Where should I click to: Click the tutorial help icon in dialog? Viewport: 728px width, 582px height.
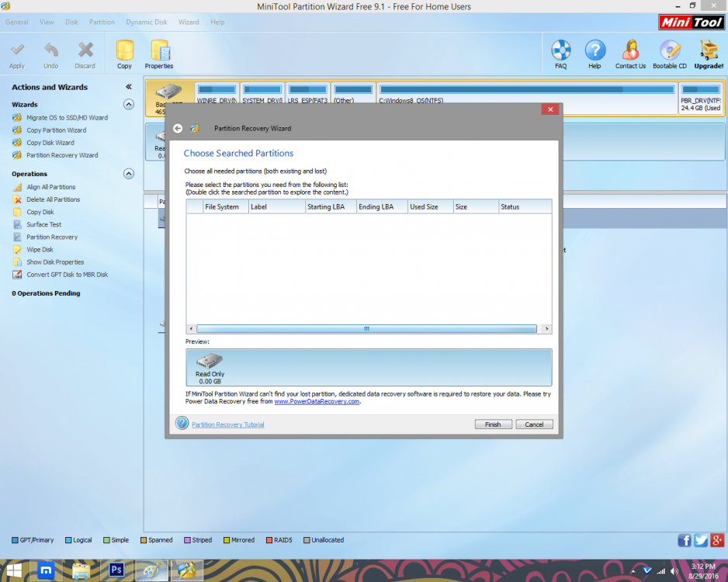[x=182, y=423]
